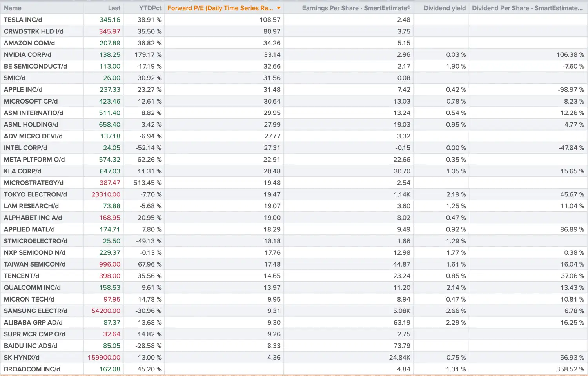This screenshot has width=588, height=376.
Task: Select TAIWAN SEMICON/d in the Name column
Action: (x=34, y=264)
